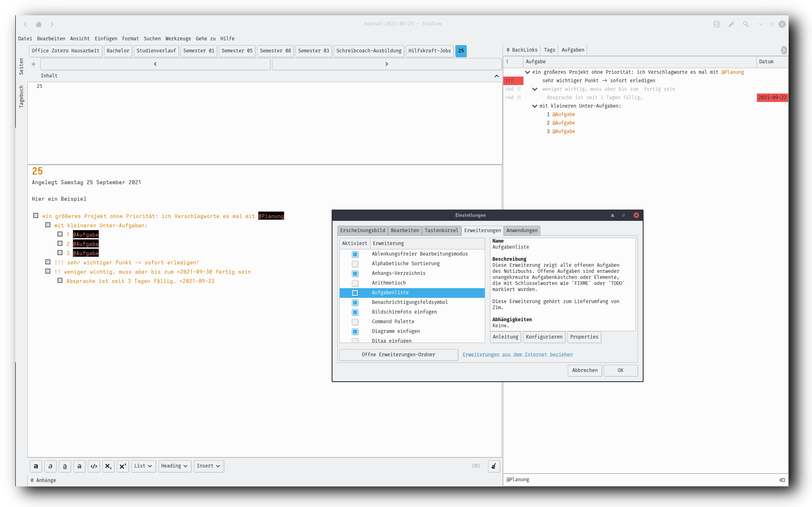Collapse 'mit kleineren Unter-Aufgaben' task tree

click(535, 106)
